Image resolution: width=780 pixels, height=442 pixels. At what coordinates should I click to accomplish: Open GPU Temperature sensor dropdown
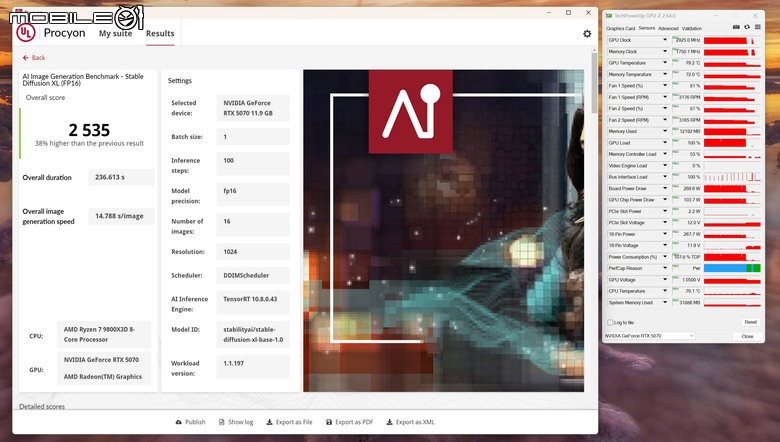click(665, 63)
